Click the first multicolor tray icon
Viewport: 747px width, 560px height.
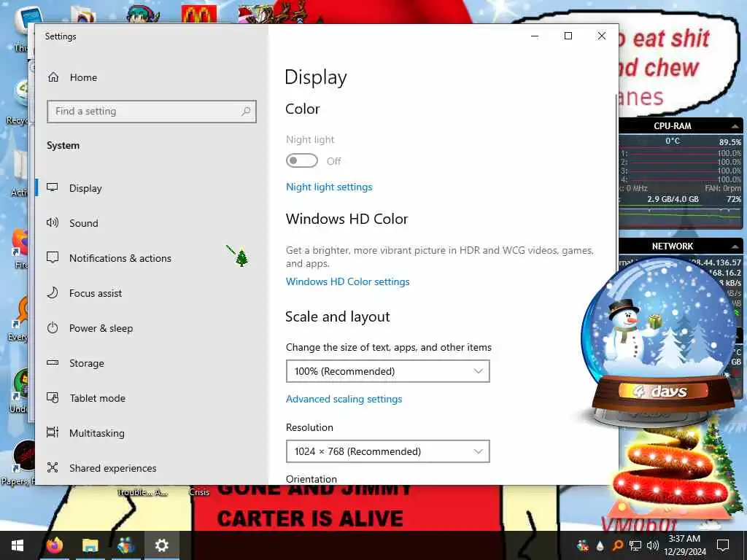[582, 546]
